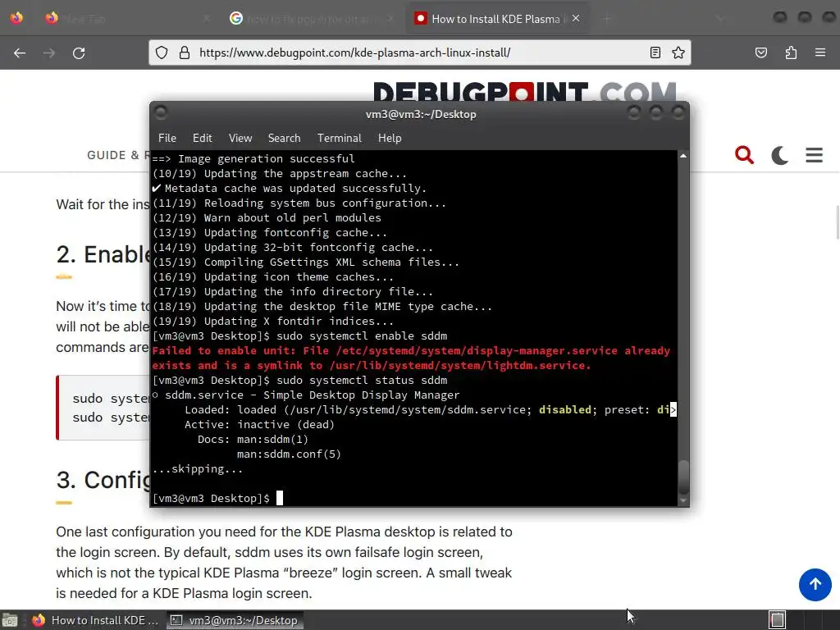This screenshot has width=840, height=630.
Task: Click the Firefox address bar URL
Action: click(354, 52)
